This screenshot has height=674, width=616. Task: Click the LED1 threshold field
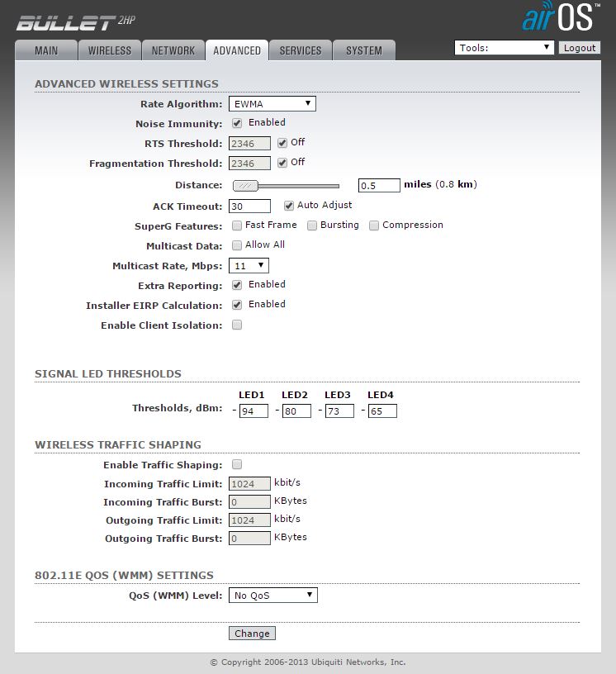click(254, 411)
